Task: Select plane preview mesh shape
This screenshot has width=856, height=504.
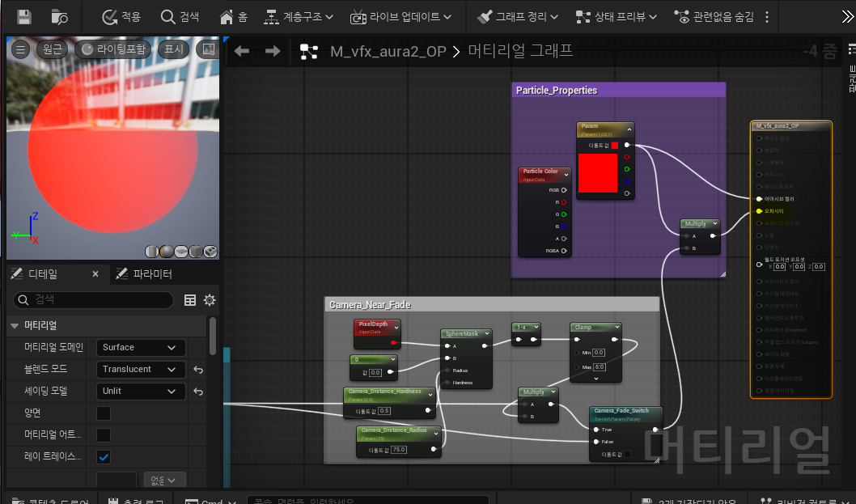Action: tap(181, 251)
